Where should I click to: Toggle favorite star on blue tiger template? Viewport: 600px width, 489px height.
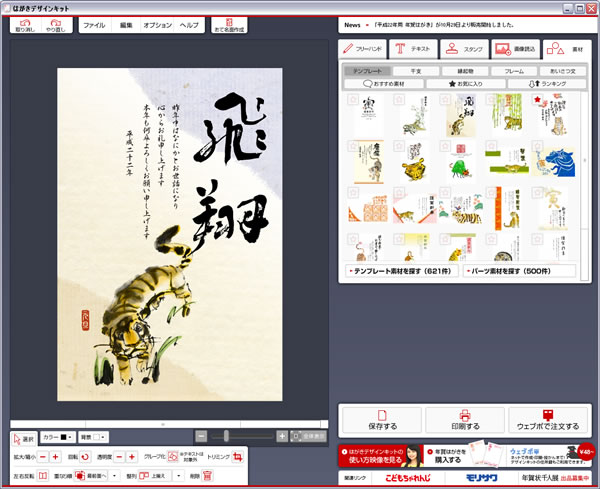coord(537,146)
